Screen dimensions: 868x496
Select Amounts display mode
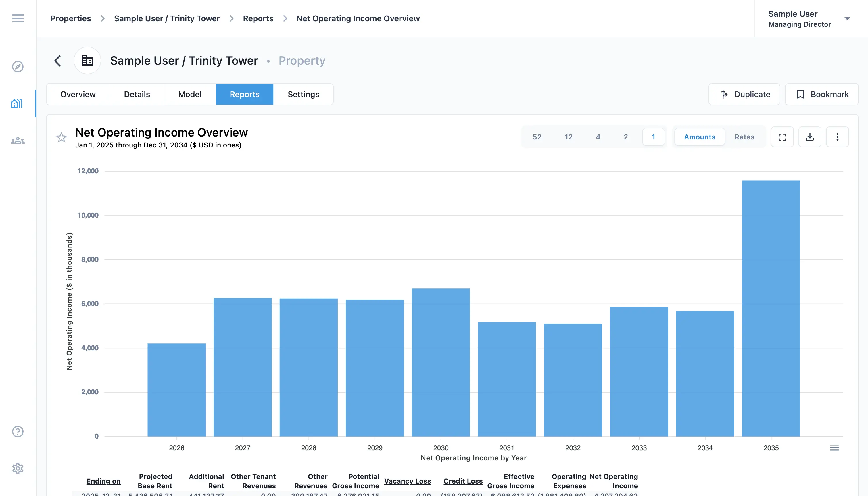(x=699, y=137)
